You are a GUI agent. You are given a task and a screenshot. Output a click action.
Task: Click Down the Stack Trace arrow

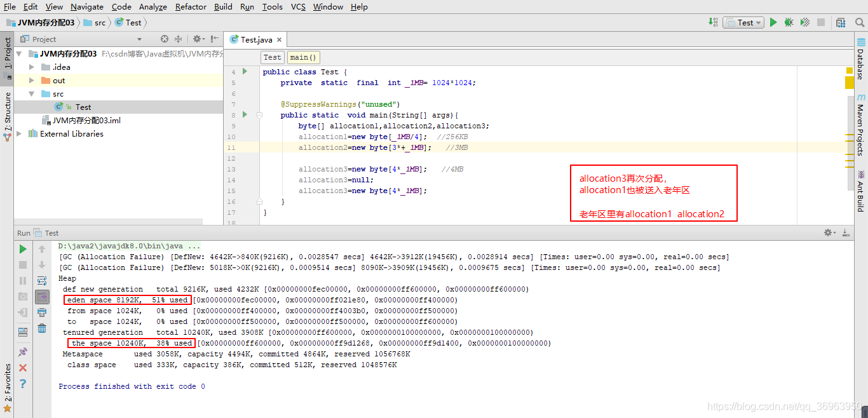42,265
